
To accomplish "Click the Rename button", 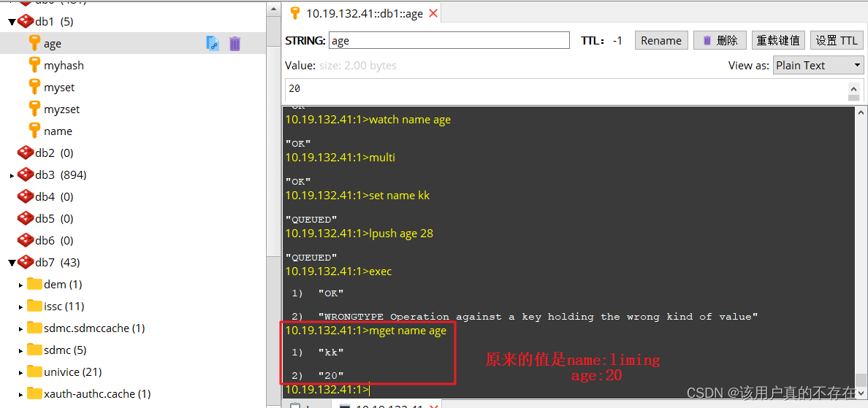I will coord(661,40).
